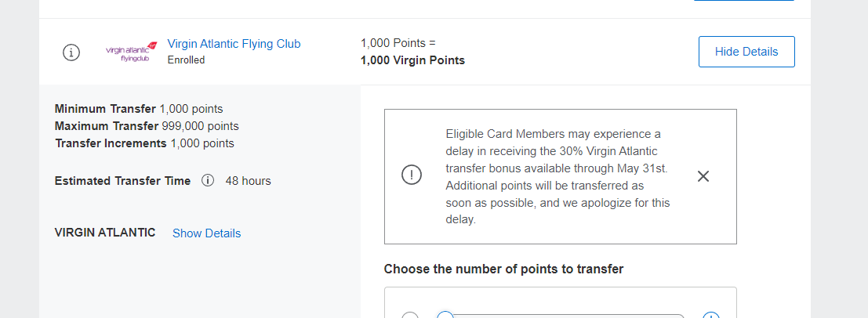Click the points transfer slider handle
The width and height of the screenshot is (868, 318).
(x=445, y=316)
